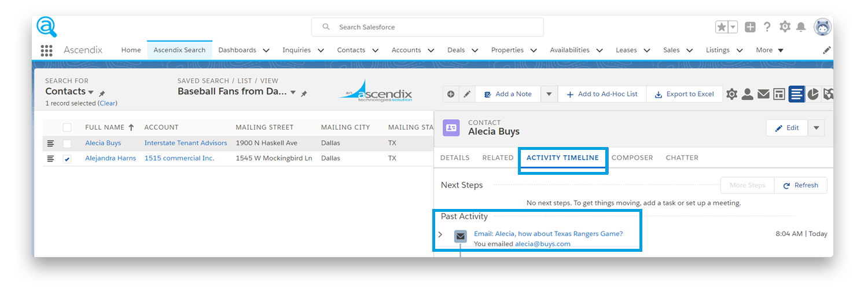Change Search For object Contacts dropdown

(x=69, y=91)
